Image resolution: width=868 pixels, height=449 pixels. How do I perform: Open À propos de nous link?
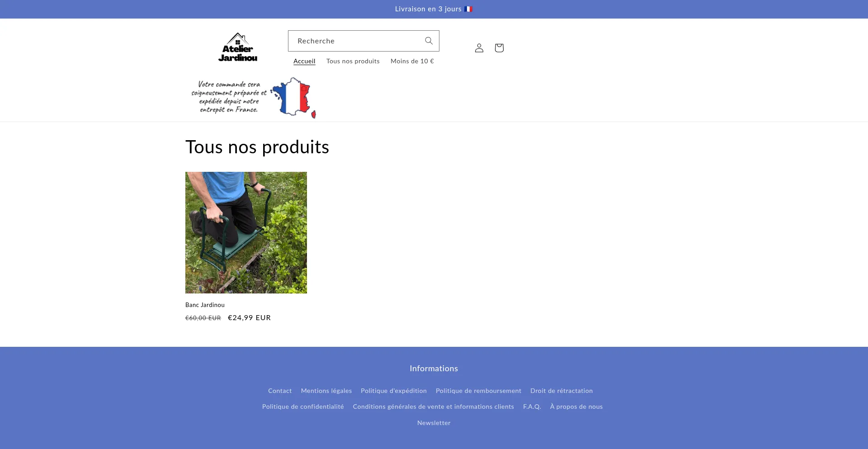tap(576, 406)
